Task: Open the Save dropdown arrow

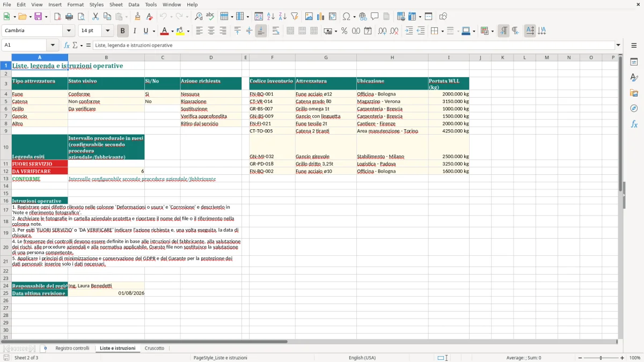Action: (x=46, y=17)
